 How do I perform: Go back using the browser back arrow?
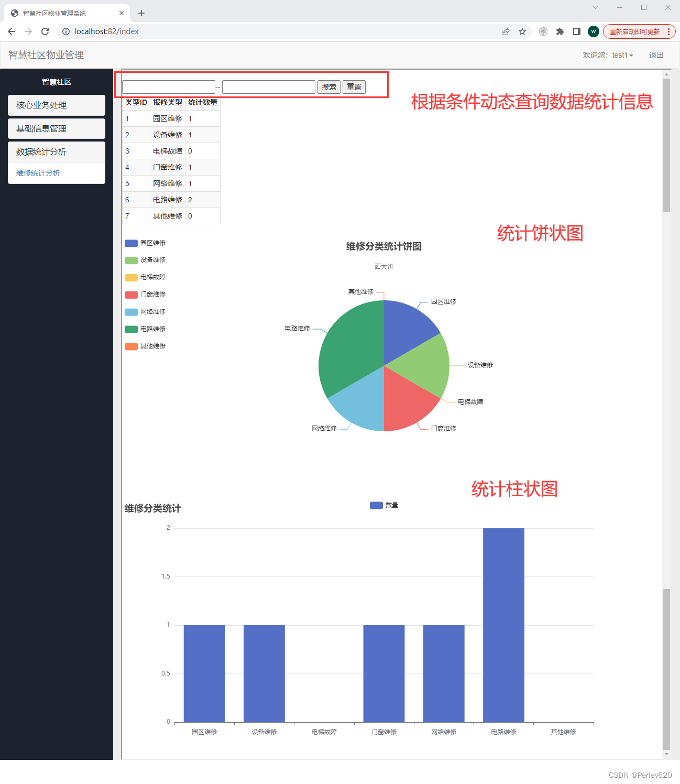click(12, 31)
